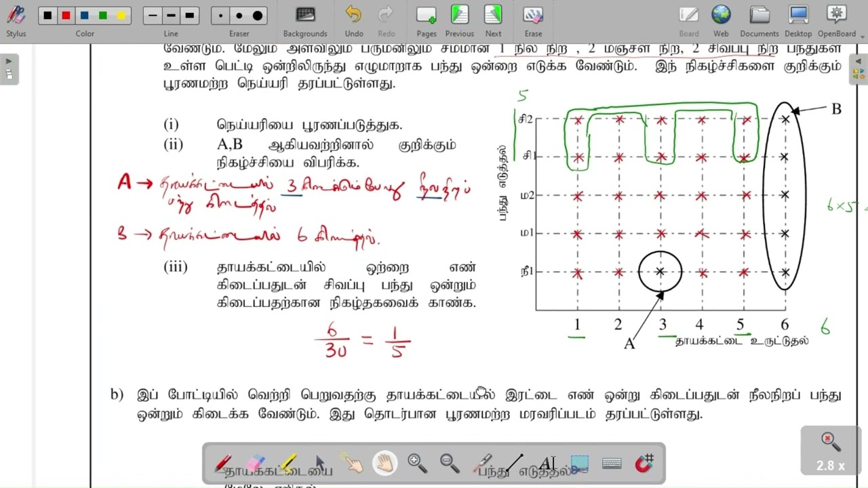Choose the large eraser size

click(x=258, y=16)
